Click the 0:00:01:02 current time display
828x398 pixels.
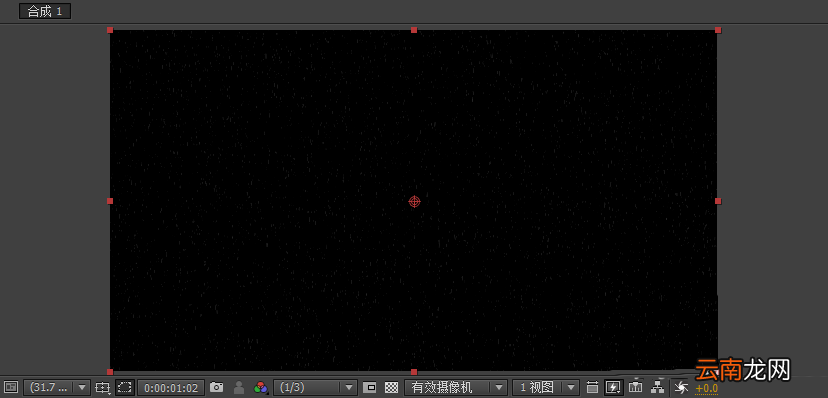click(171, 388)
